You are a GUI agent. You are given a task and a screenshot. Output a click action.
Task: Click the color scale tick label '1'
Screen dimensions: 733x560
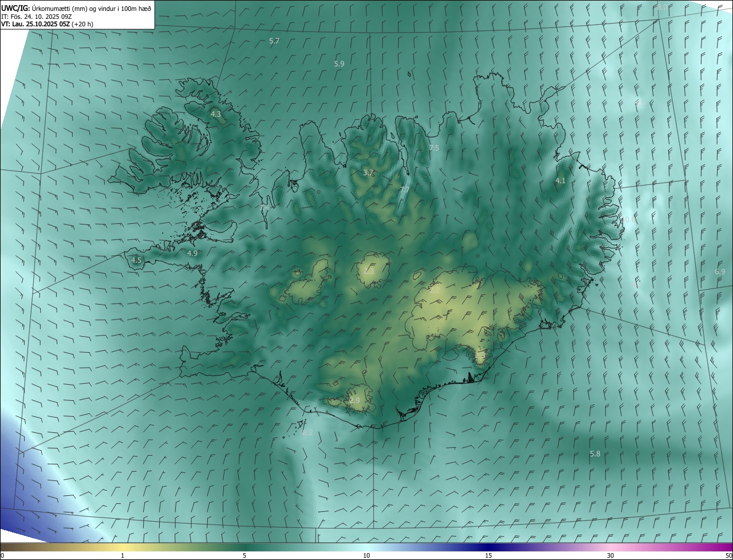pos(123,555)
